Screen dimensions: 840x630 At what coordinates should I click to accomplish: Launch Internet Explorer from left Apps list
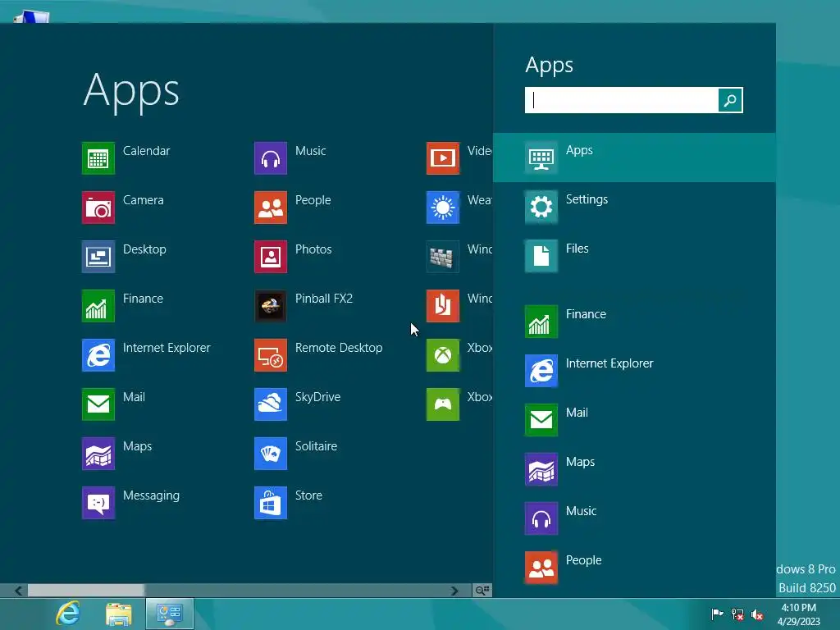[x=146, y=355]
